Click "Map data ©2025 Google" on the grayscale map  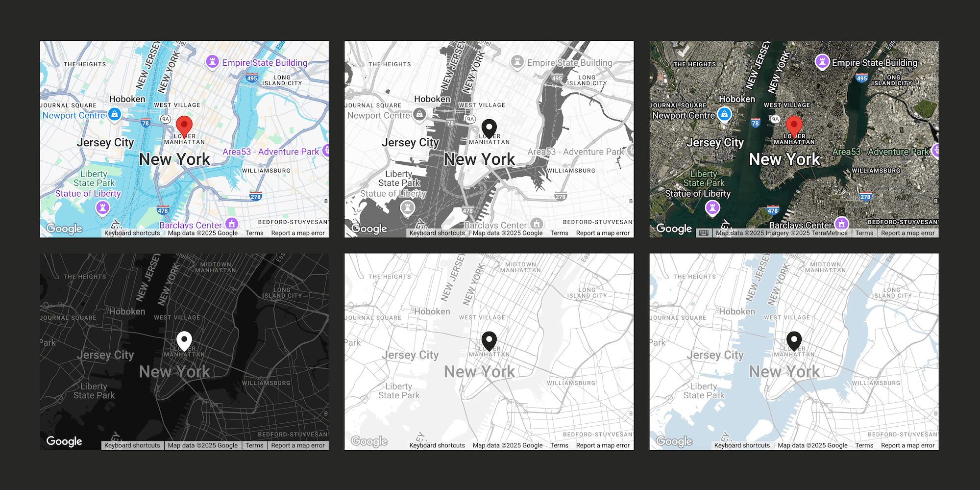pyautogui.click(x=508, y=233)
